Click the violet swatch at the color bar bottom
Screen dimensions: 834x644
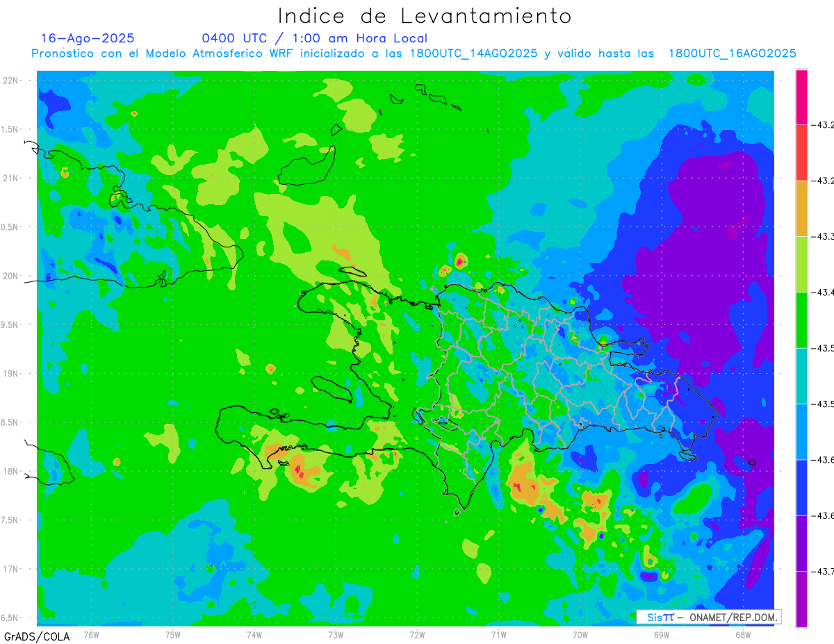pyautogui.click(x=801, y=599)
